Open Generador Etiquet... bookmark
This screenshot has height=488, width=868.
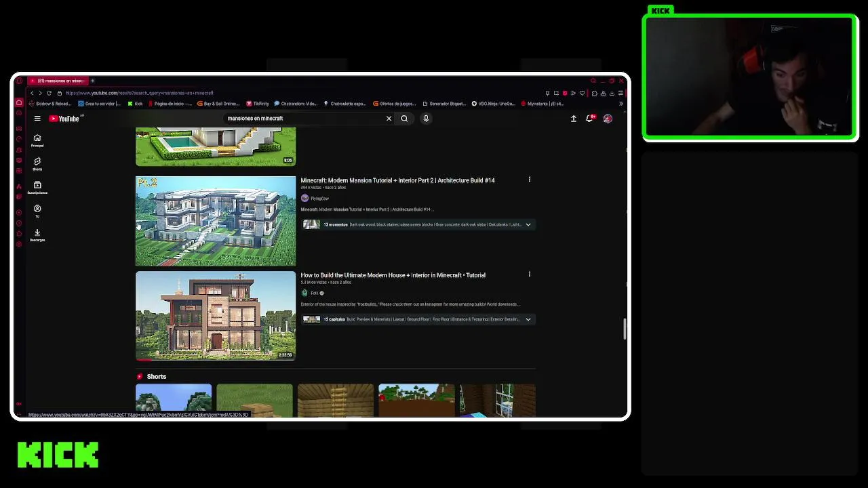pos(444,104)
